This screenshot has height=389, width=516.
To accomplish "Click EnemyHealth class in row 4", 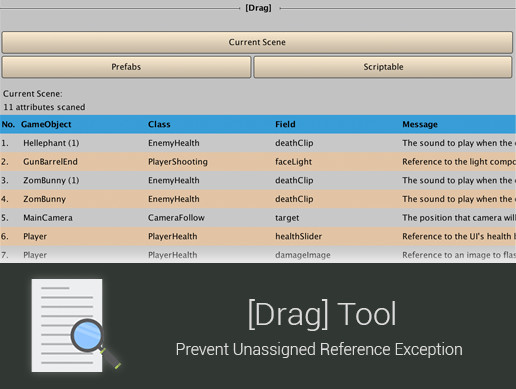I will (x=174, y=199).
